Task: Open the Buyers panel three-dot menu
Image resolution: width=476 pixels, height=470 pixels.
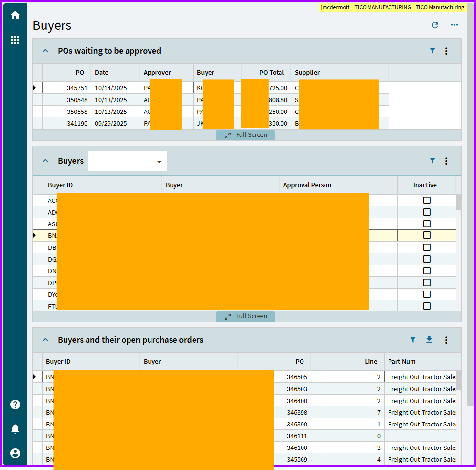Action: click(x=446, y=161)
